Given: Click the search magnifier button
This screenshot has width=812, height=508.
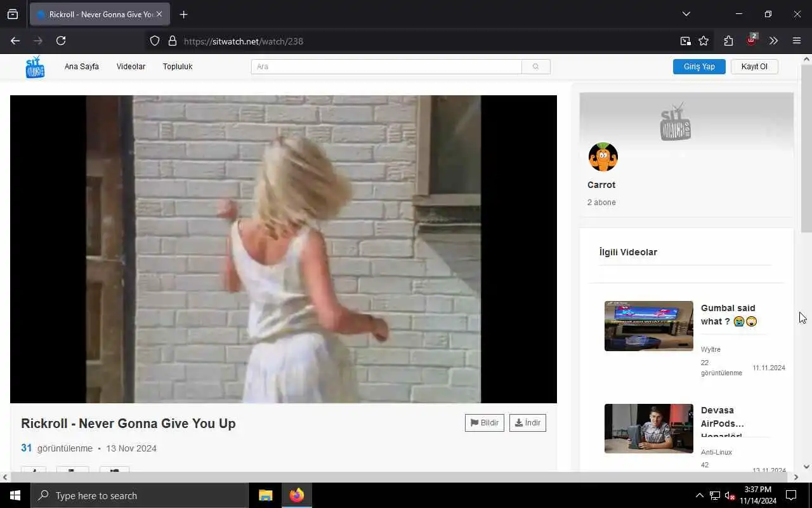Looking at the screenshot, I should click(x=536, y=67).
